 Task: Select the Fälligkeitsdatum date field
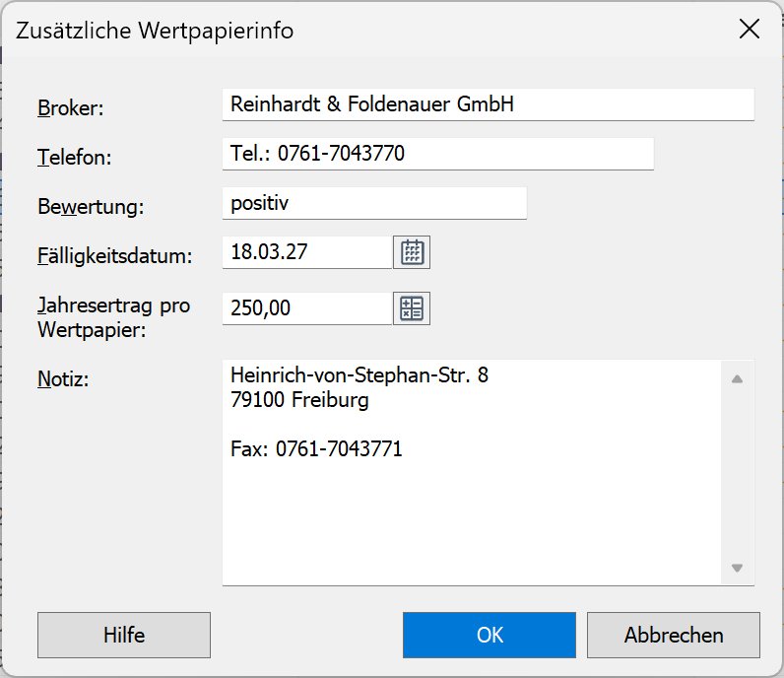(x=307, y=252)
